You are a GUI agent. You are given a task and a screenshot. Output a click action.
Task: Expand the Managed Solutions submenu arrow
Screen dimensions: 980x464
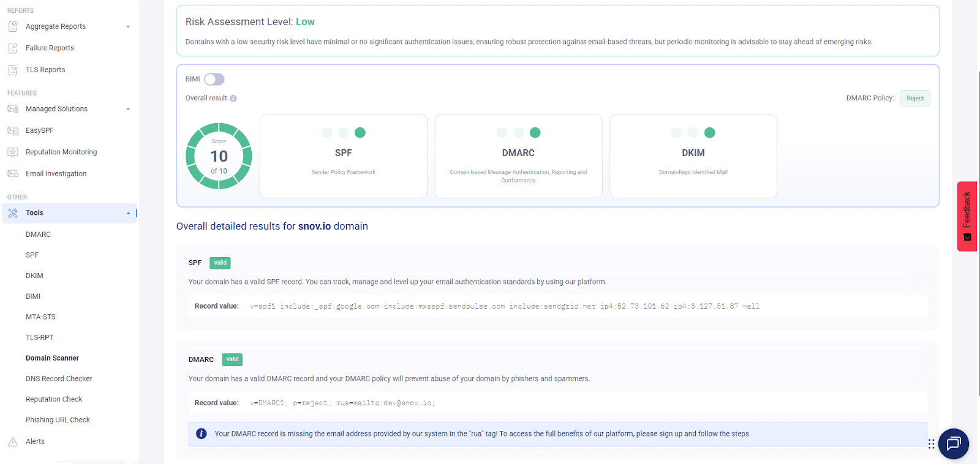click(128, 110)
